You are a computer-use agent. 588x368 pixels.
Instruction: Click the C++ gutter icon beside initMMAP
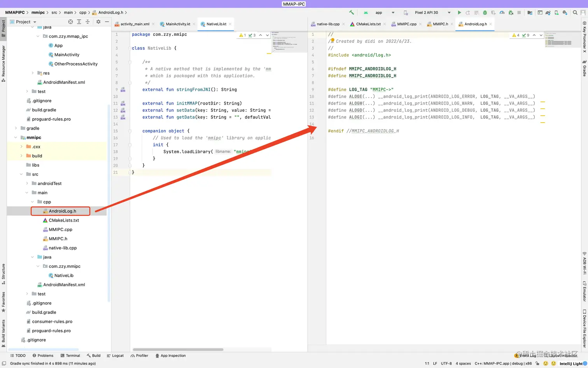pos(123,104)
